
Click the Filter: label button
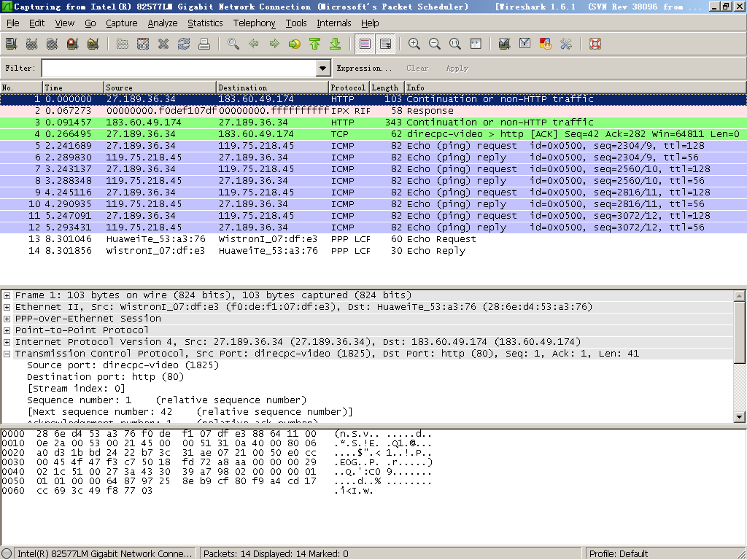pos(20,68)
